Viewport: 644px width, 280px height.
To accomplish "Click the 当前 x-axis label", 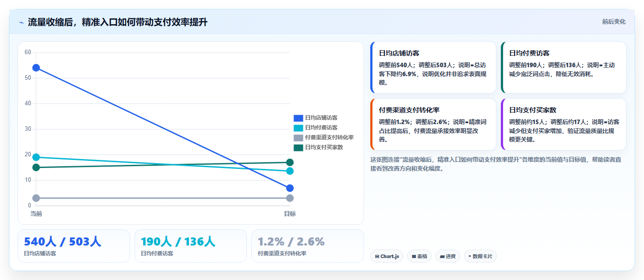I will pos(36,214).
